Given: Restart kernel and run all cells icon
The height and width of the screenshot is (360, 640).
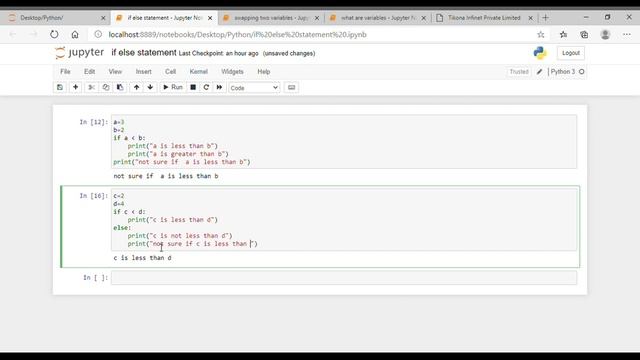Looking at the screenshot, I should [x=219, y=87].
